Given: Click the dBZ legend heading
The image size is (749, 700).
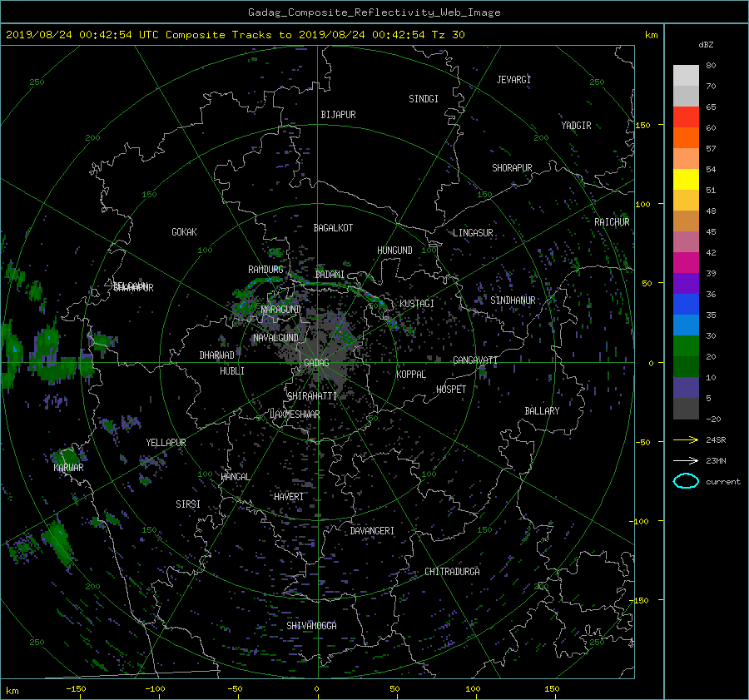Looking at the screenshot, I should coord(706,44).
